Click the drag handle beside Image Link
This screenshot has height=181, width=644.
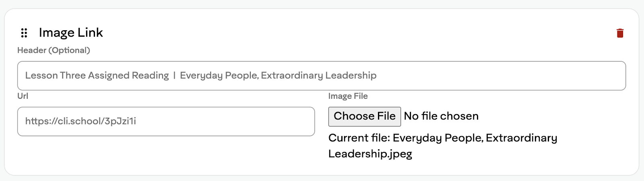click(x=24, y=33)
